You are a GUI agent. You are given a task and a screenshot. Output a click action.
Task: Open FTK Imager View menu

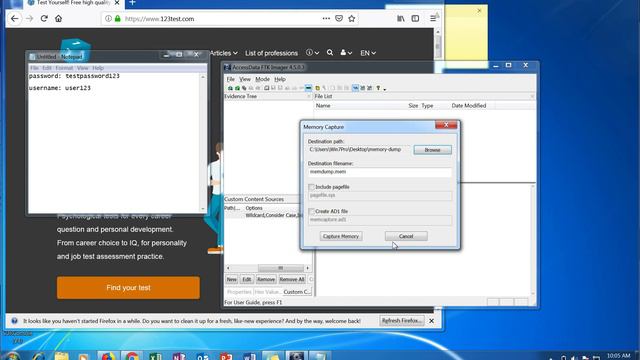click(x=245, y=79)
